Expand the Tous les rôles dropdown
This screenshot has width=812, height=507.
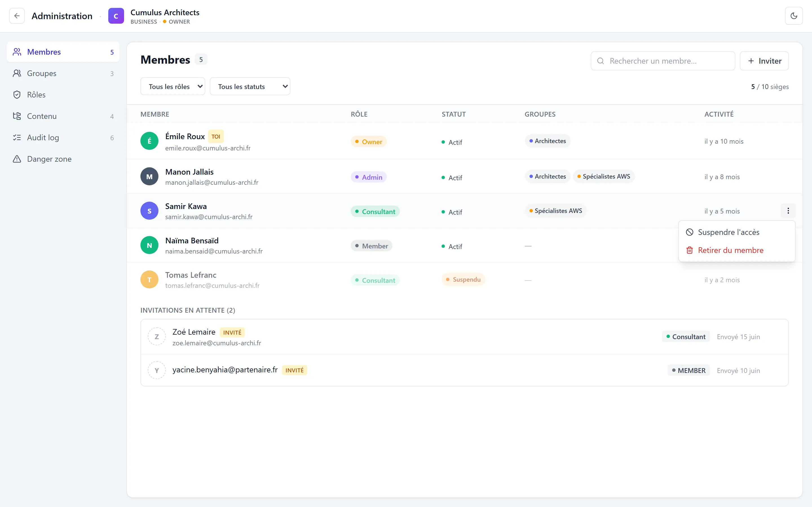(173, 86)
